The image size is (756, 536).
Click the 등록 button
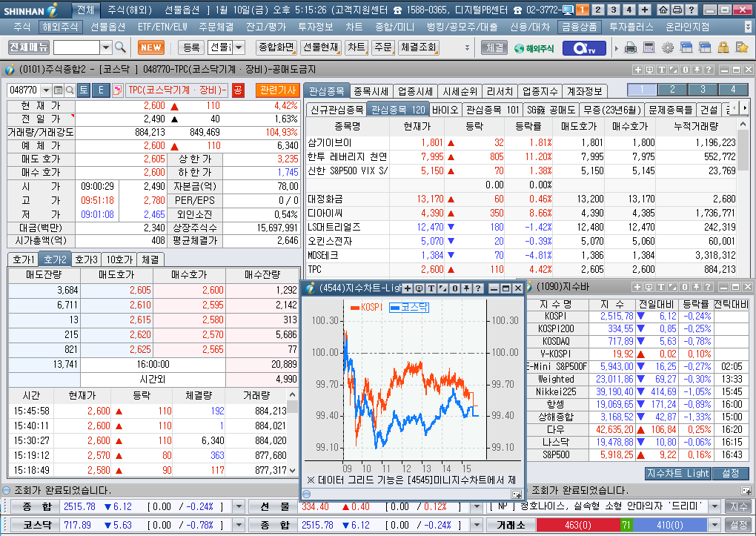[x=191, y=47]
